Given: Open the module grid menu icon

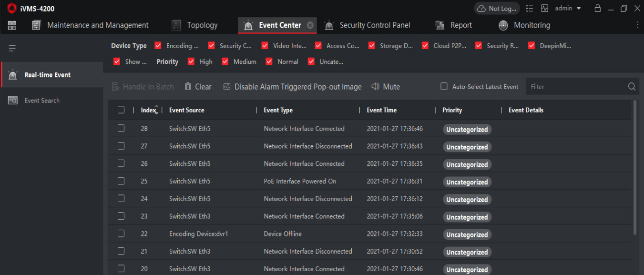Looking at the screenshot, I should pos(12,25).
